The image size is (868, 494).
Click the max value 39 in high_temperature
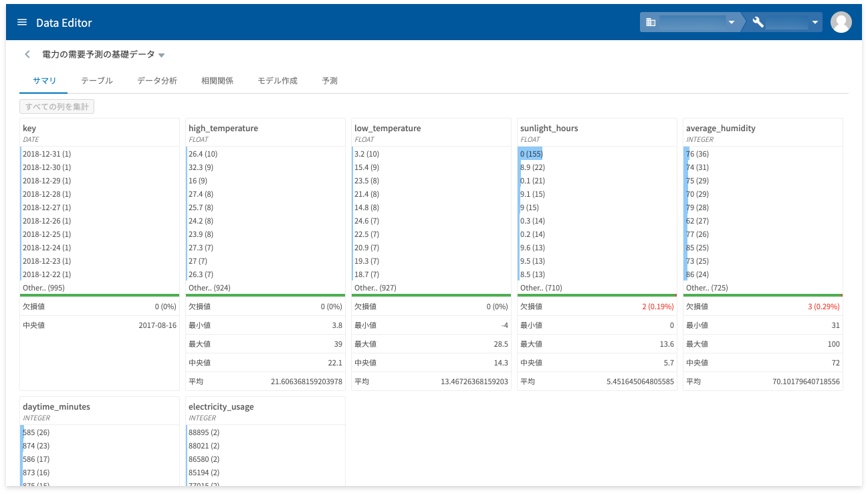(338, 344)
